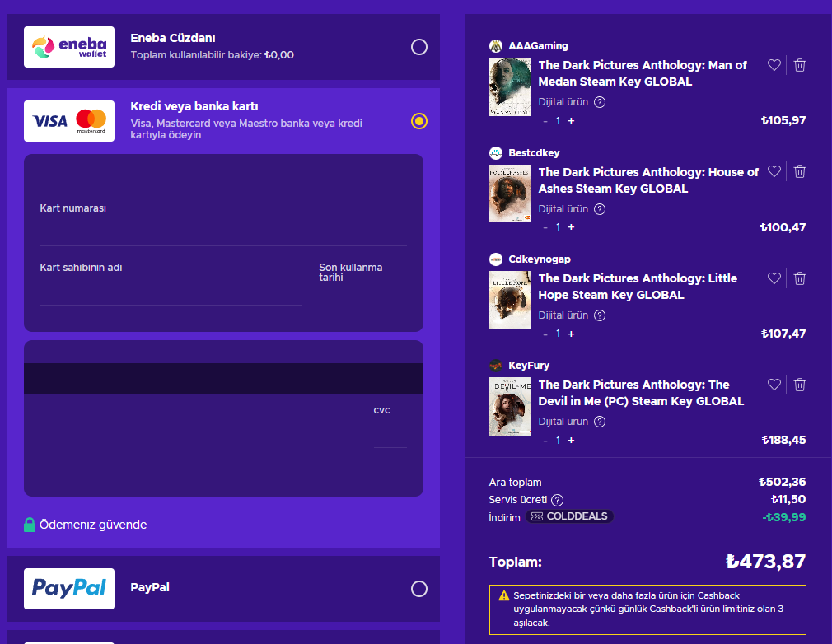Screen dimensions: 832x644
Task: Open Man of Medan product thumbnail
Action: coord(509,86)
